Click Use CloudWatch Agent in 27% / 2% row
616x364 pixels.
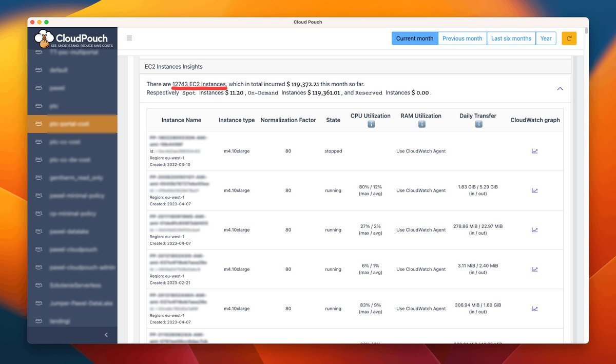421,230
